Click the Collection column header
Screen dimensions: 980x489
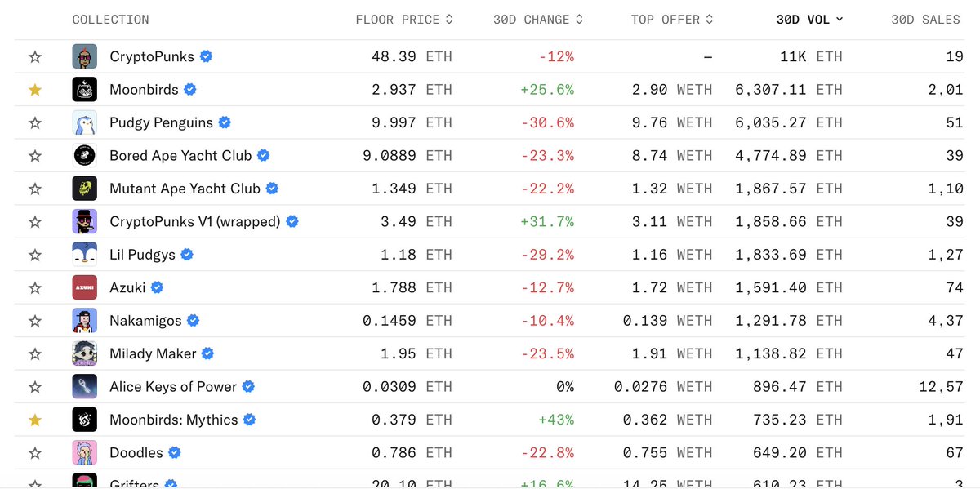pyautogui.click(x=111, y=19)
